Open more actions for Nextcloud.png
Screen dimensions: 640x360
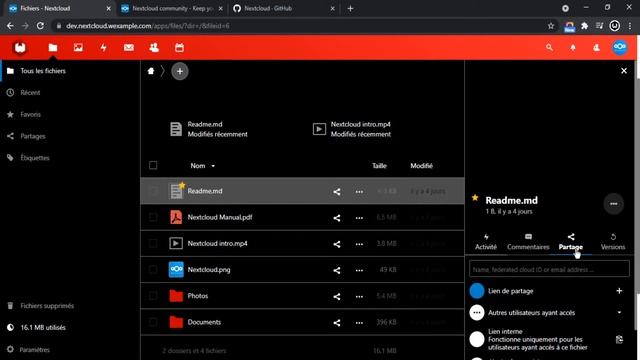(x=359, y=270)
